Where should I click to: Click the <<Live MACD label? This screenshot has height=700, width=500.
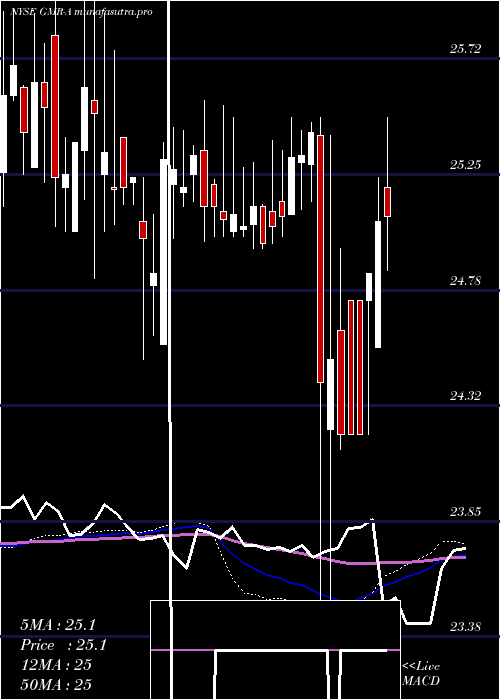point(421,673)
